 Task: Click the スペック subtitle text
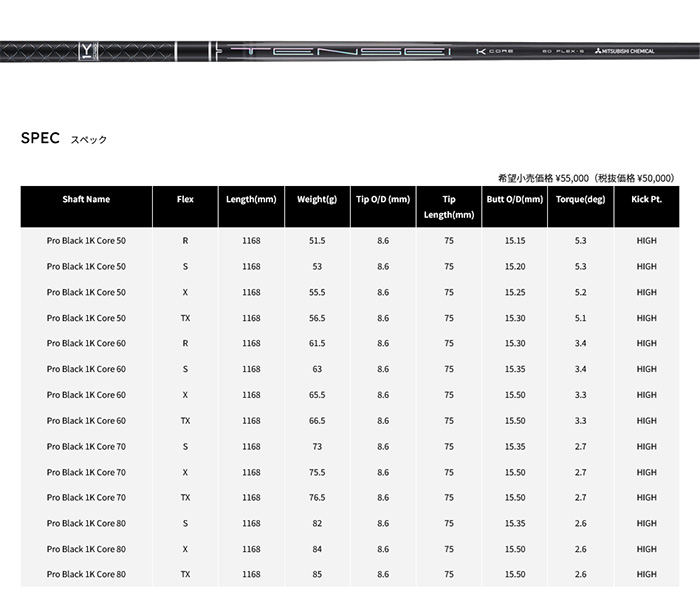(x=89, y=140)
